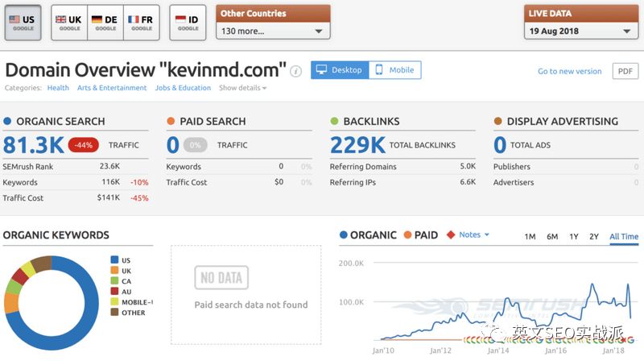This screenshot has height=361, width=644.
Task: Toggle the ORGANIC series on the chart
Action: (x=368, y=234)
